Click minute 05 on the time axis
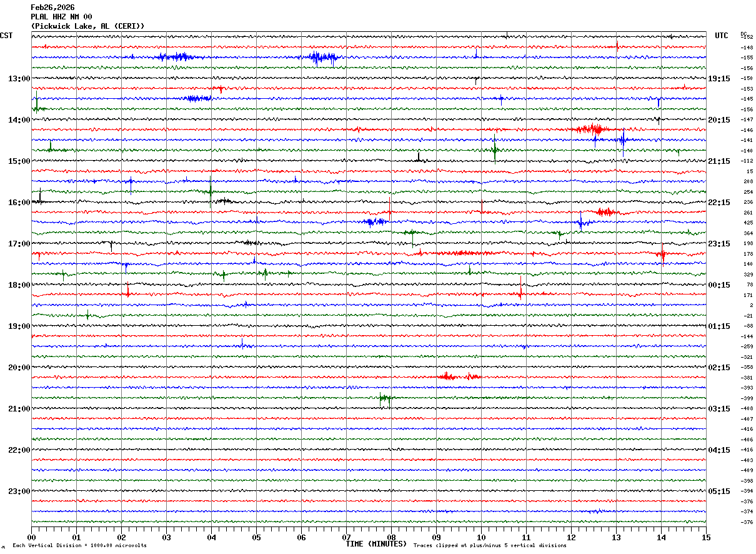Viewport: 756px width, 554px height. tap(256, 538)
